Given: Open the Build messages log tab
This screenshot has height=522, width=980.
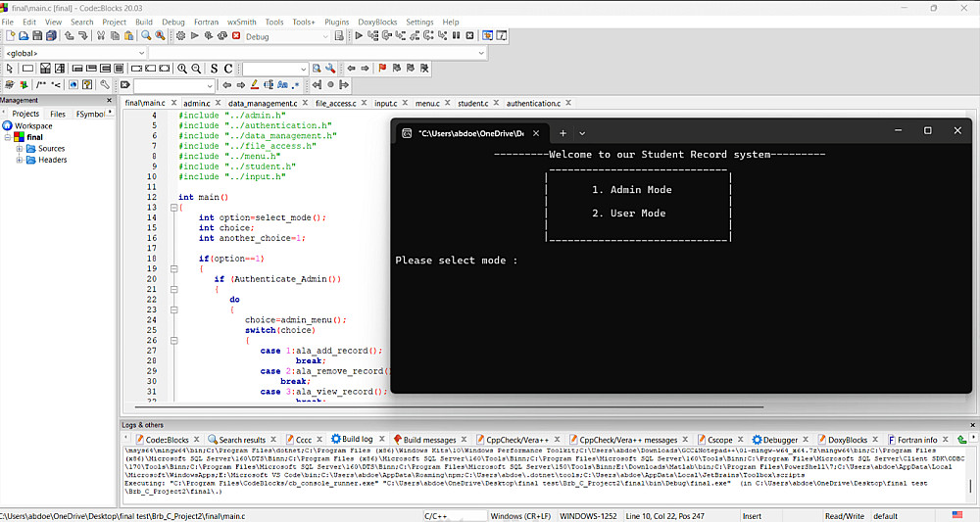Looking at the screenshot, I should click(428, 440).
